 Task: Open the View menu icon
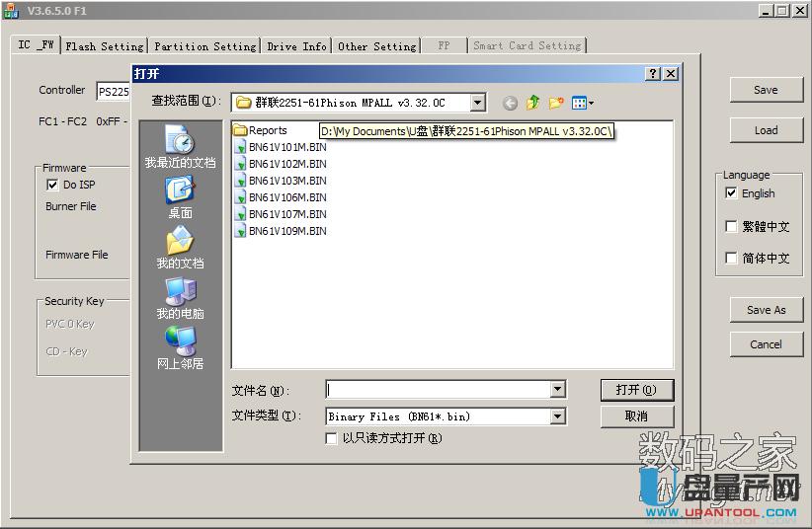pos(582,103)
